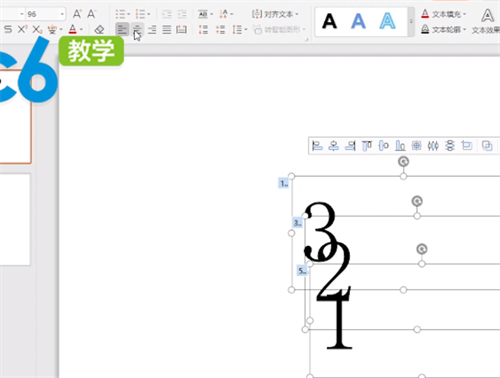
Task: Click the font size input field
Action: pos(42,14)
